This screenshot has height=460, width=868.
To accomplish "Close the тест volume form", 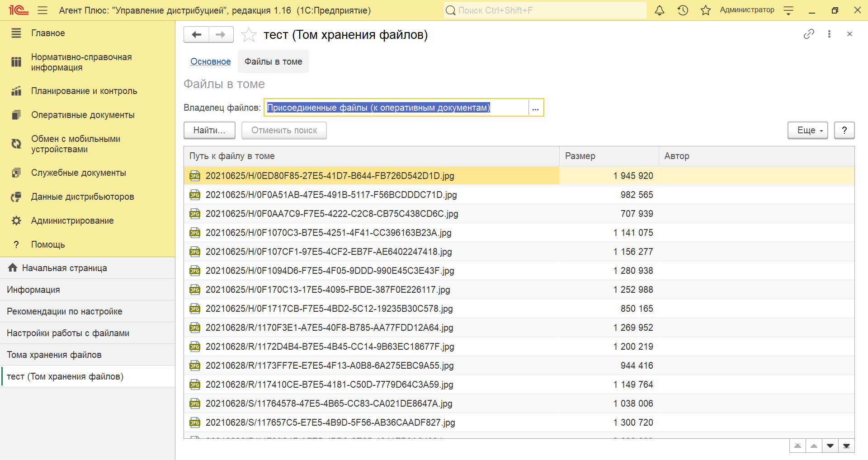I will [849, 34].
